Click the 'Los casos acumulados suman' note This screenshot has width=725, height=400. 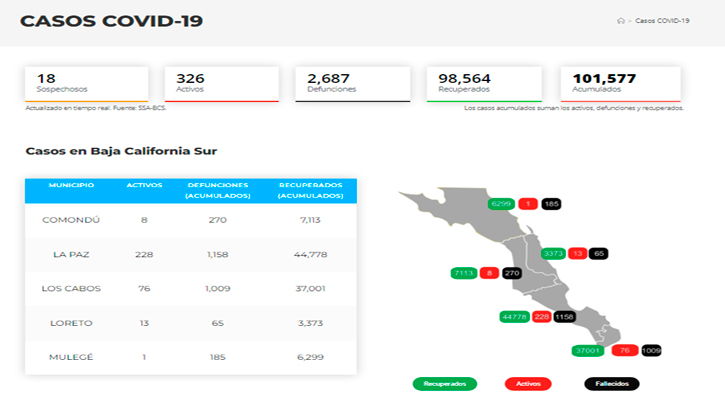pyautogui.click(x=574, y=108)
